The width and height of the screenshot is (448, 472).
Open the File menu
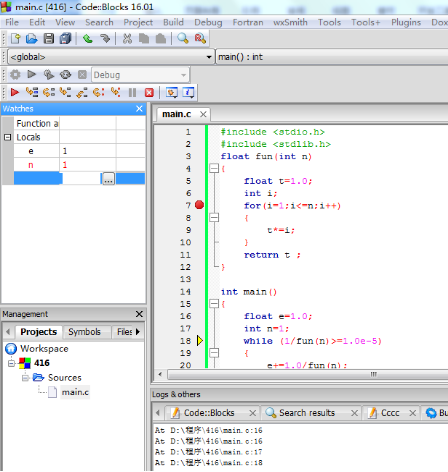tap(12, 22)
